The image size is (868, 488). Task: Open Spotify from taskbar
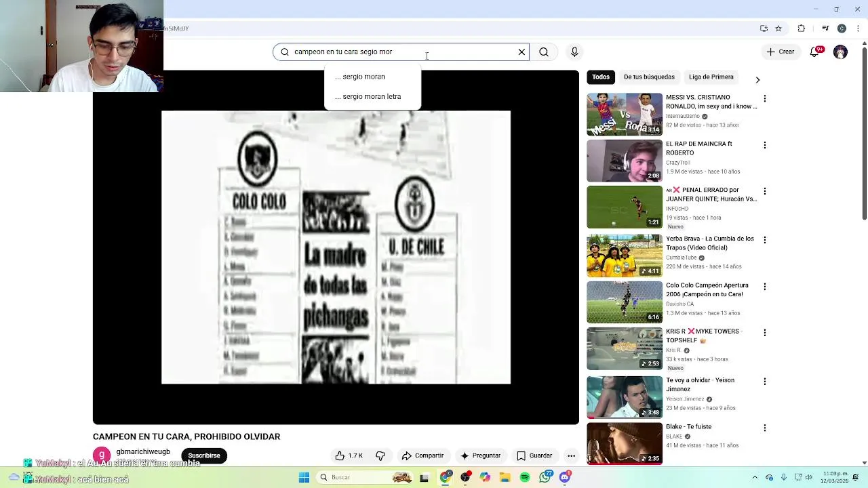click(x=525, y=477)
